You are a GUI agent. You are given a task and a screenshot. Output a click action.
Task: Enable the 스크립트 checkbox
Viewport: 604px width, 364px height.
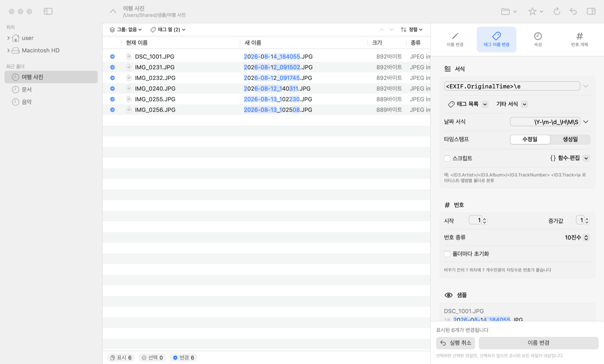coord(447,158)
